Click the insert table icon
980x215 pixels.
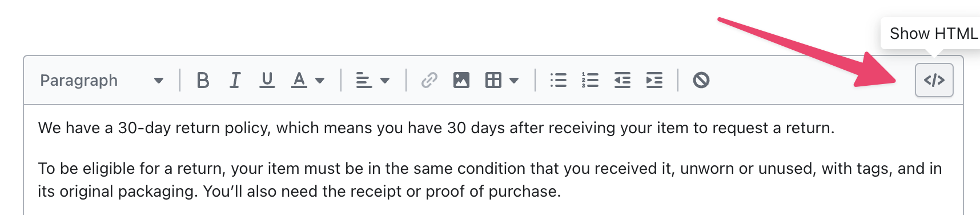pyautogui.click(x=493, y=80)
